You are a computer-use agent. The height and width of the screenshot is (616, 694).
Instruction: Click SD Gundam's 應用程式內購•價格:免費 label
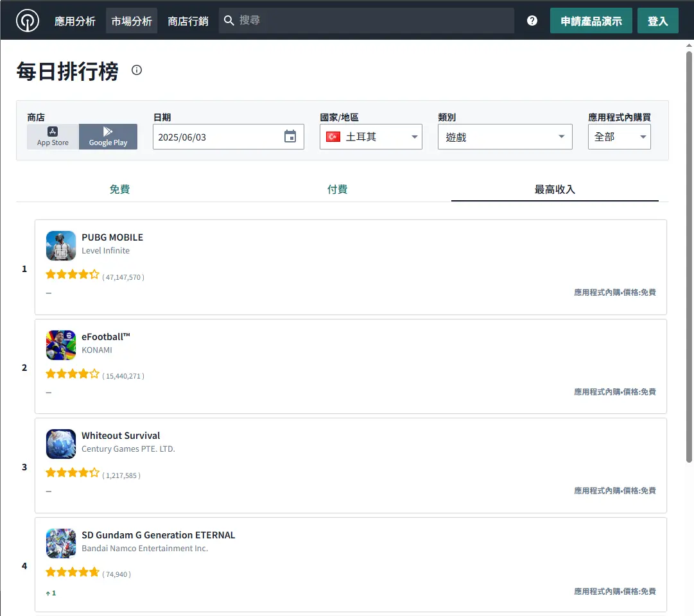click(x=615, y=592)
